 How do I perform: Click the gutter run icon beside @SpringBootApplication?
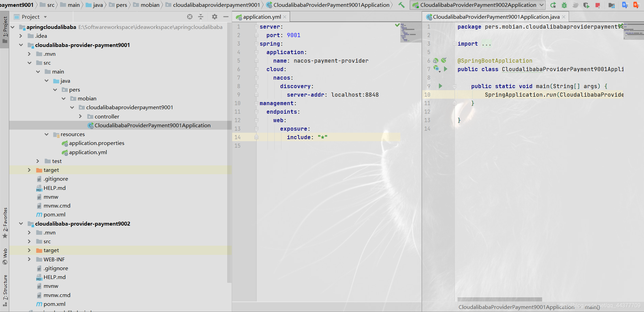tap(444, 60)
